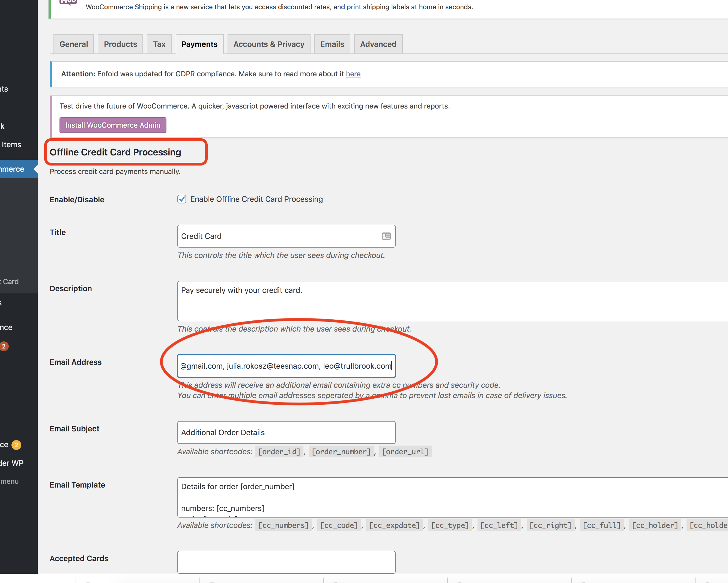Click inside the Description textarea
This screenshot has width=728, height=583.
coord(452,301)
